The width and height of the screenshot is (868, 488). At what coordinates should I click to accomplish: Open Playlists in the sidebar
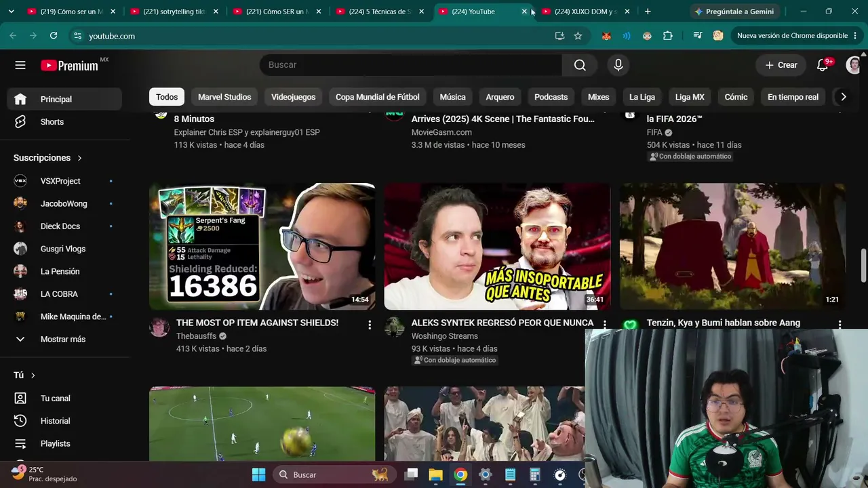65,443
